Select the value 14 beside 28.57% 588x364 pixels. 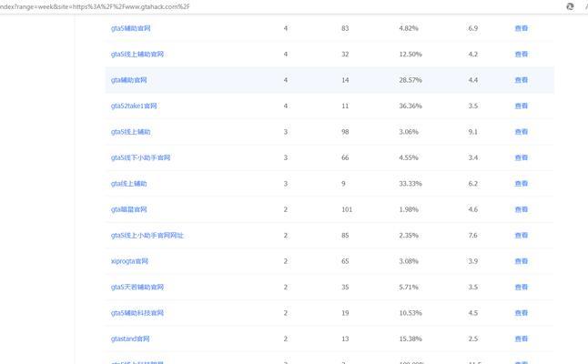tap(345, 80)
